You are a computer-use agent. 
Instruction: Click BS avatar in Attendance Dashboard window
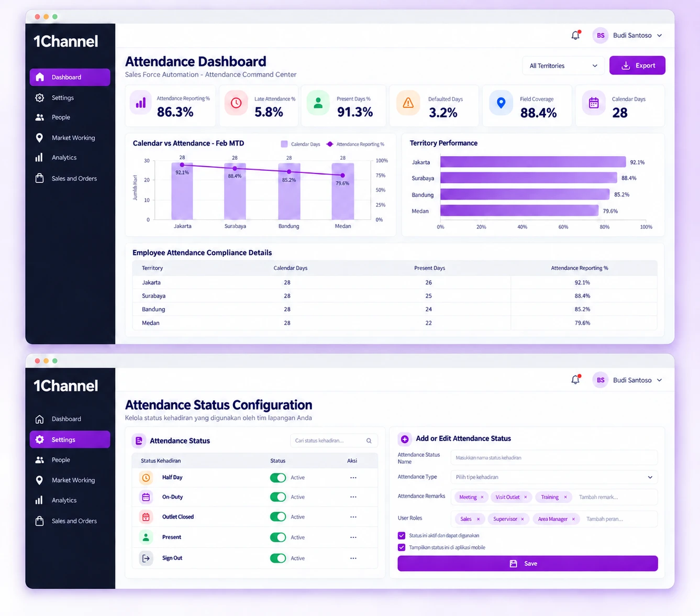click(601, 36)
